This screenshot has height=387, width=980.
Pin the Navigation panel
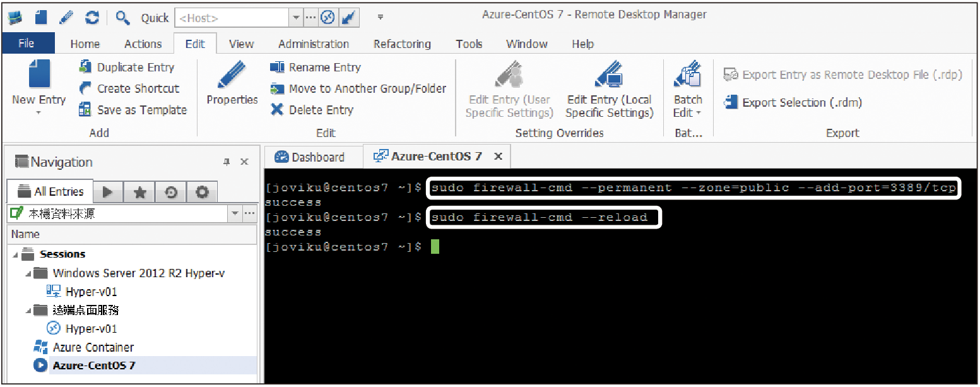(227, 162)
